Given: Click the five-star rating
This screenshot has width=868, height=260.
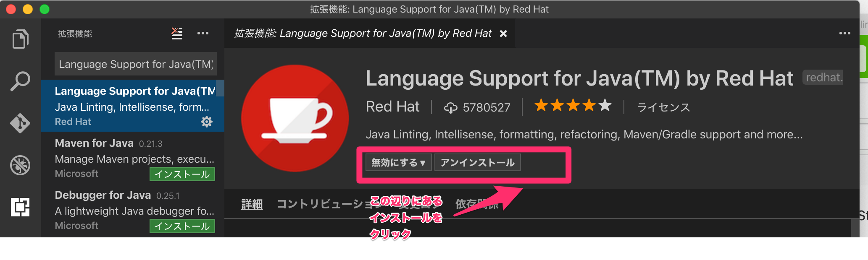Looking at the screenshot, I should [573, 105].
